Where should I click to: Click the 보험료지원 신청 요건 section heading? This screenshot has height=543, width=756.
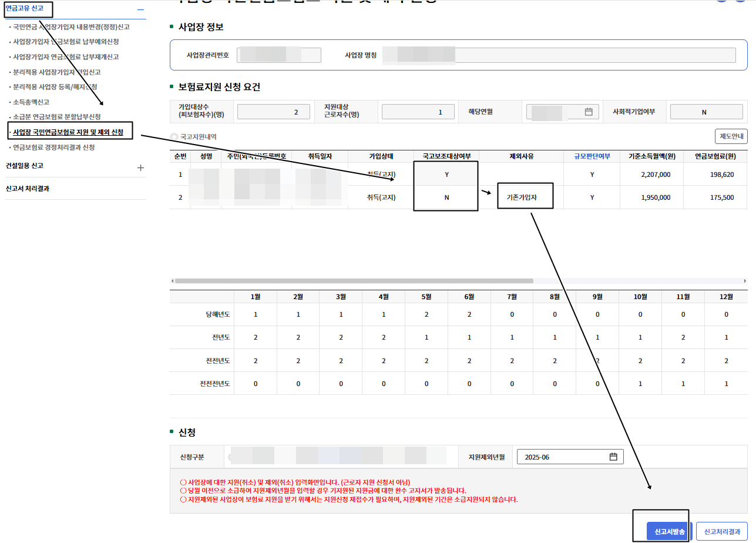pos(219,87)
